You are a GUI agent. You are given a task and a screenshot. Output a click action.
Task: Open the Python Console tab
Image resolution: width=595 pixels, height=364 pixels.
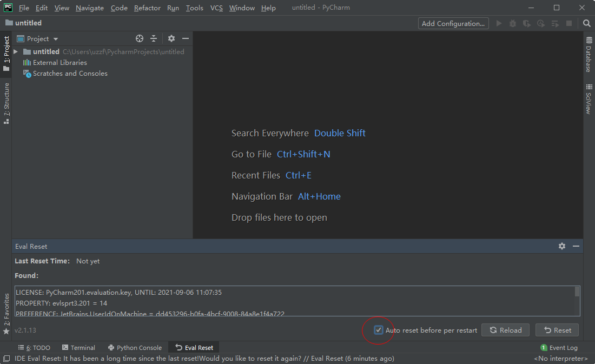click(135, 348)
